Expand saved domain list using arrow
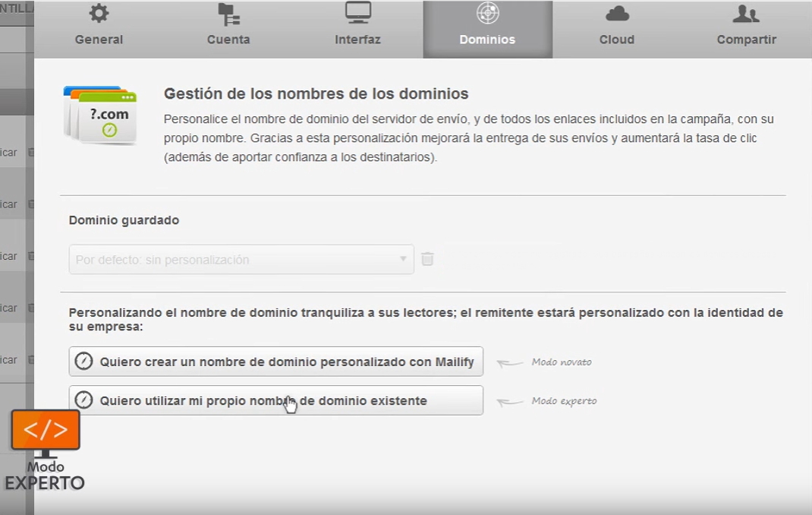This screenshot has width=812, height=515. [404, 259]
